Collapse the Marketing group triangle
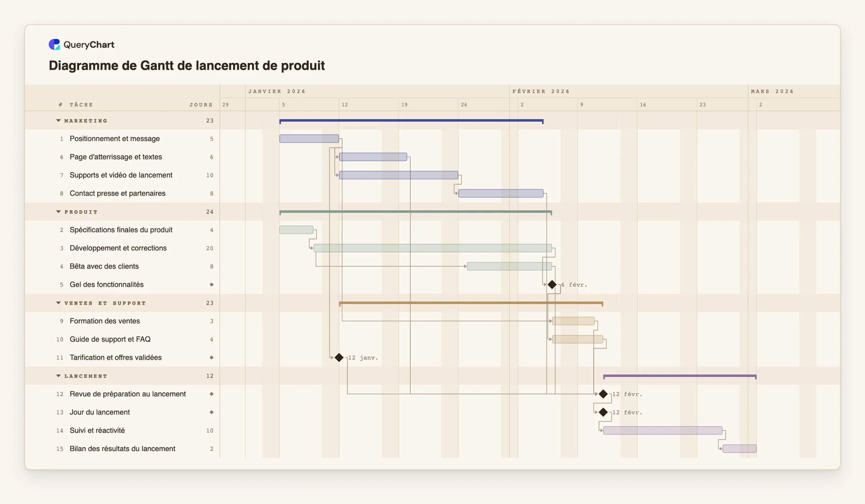The height and width of the screenshot is (504, 865). (58, 121)
